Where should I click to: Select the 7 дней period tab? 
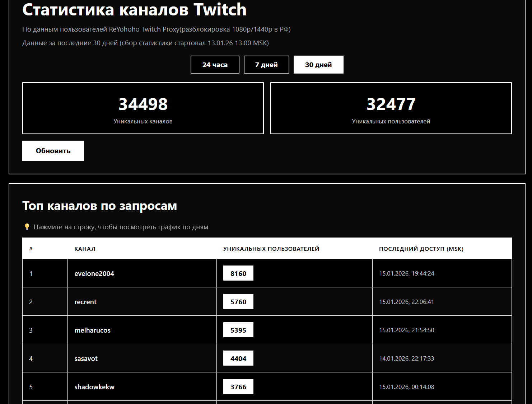[x=266, y=65]
